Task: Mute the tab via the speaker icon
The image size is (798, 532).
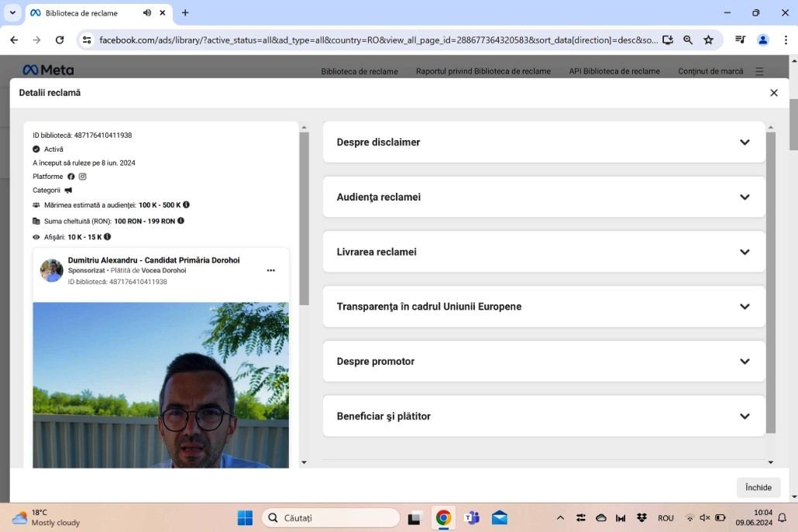Action: point(147,13)
